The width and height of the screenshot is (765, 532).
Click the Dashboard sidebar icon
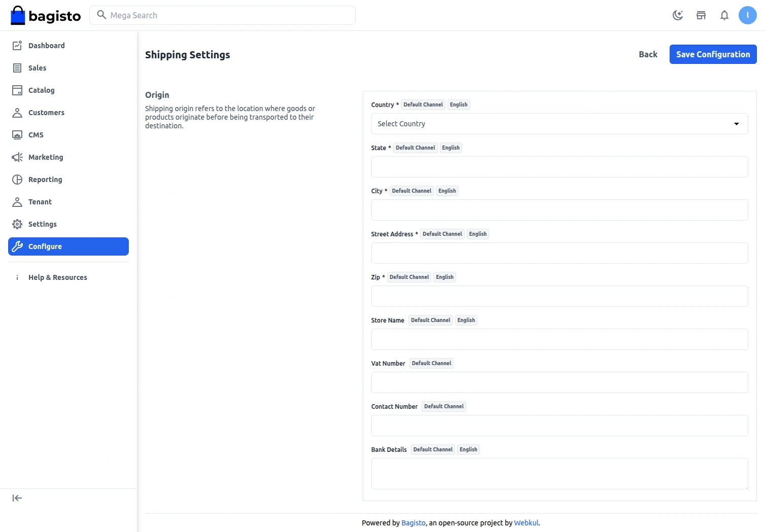[17, 46]
